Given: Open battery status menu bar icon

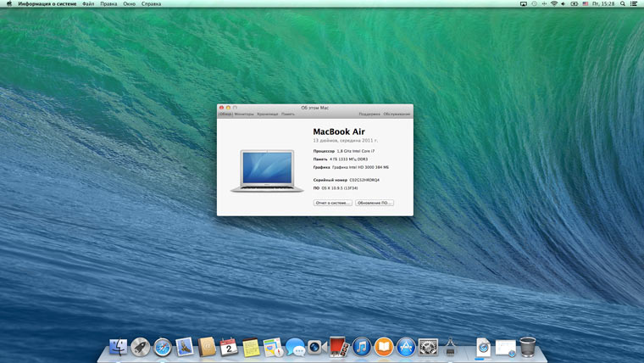Looking at the screenshot, I should click(575, 3).
